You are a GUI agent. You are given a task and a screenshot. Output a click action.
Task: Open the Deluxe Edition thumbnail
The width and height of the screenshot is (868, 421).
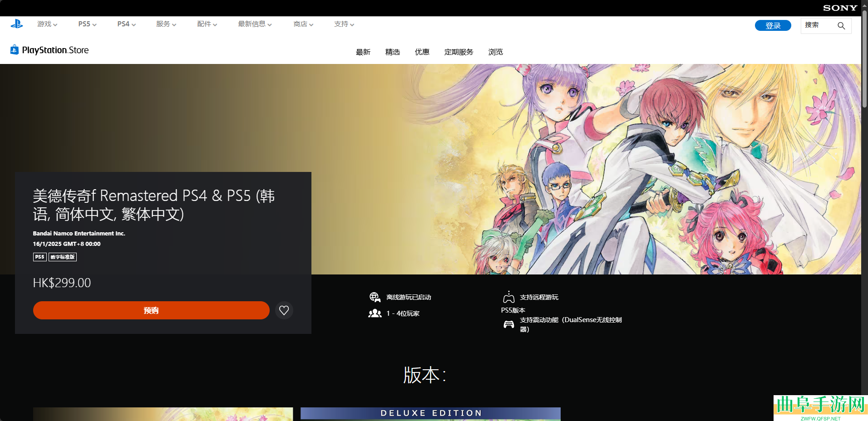pyautogui.click(x=430, y=414)
